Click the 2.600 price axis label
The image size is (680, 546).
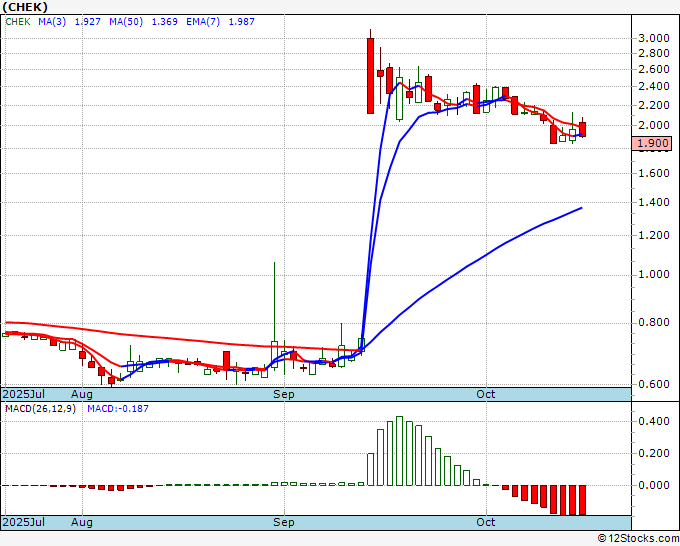[x=654, y=69]
